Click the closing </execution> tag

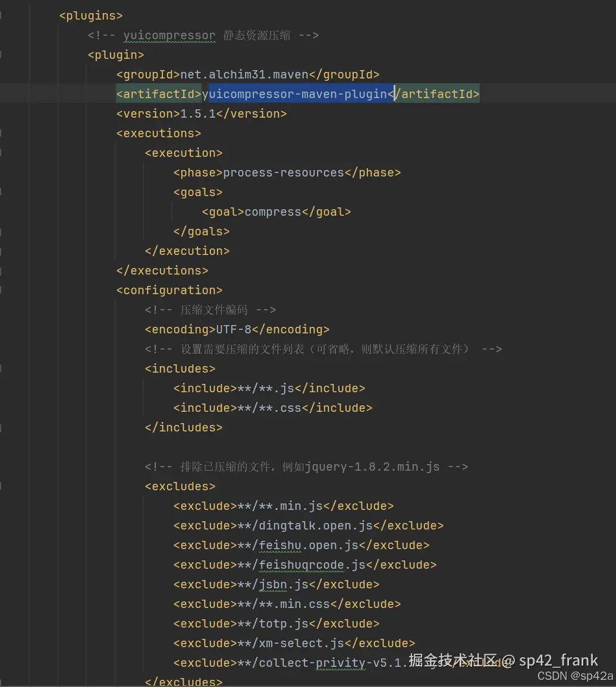(187, 251)
